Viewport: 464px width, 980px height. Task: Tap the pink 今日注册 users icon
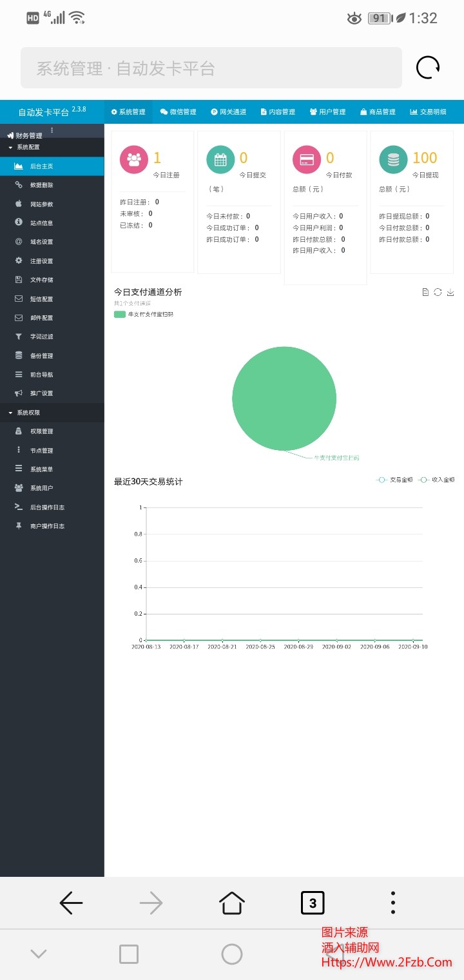coord(134,159)
